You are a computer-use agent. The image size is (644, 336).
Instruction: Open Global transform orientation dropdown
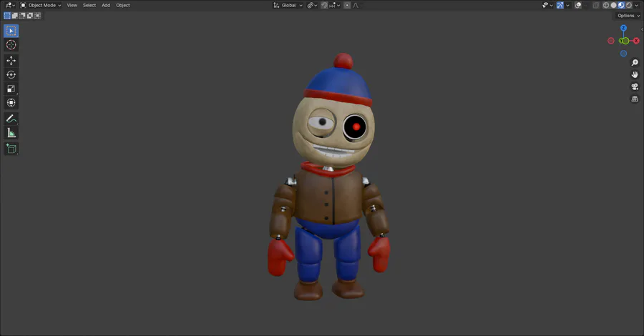point(288,5)
